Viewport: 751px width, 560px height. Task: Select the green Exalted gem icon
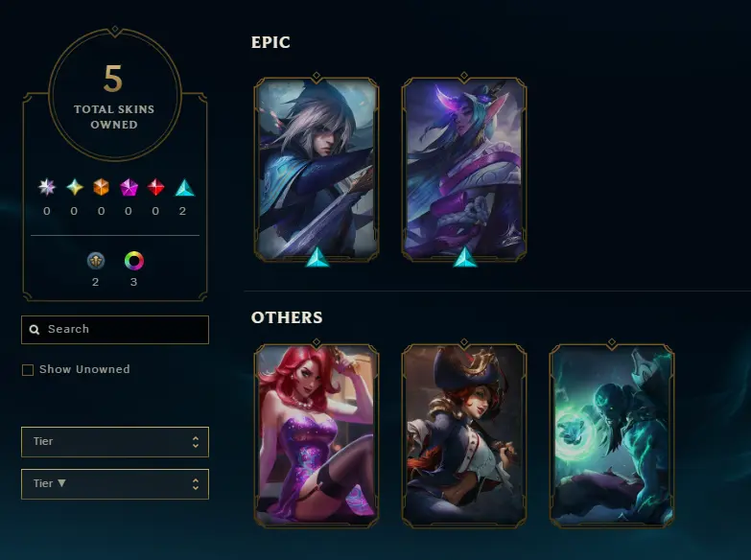click(x=74, y=187)
